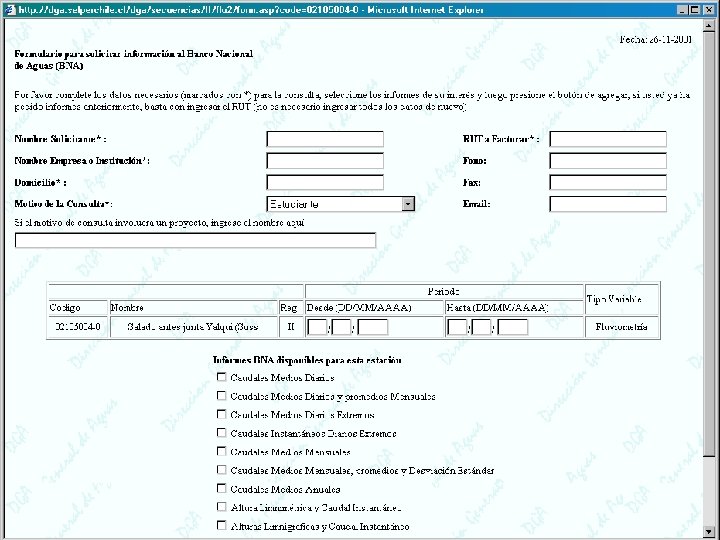Click the Hasta day (DD) box
The image size is (720, 540).
tap(457, 327)
